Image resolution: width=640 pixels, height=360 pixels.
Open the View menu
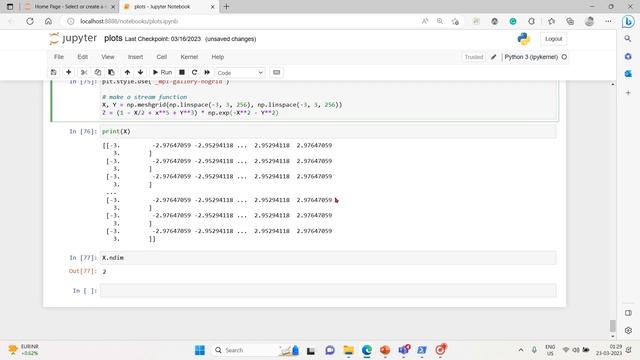[108, 57]
